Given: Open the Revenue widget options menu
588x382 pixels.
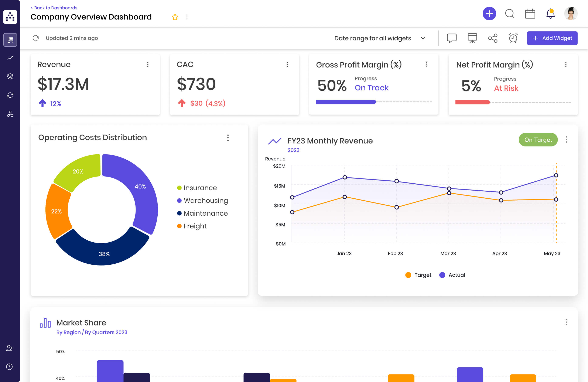Looking at the screenshot, I should tap(148, 65).
